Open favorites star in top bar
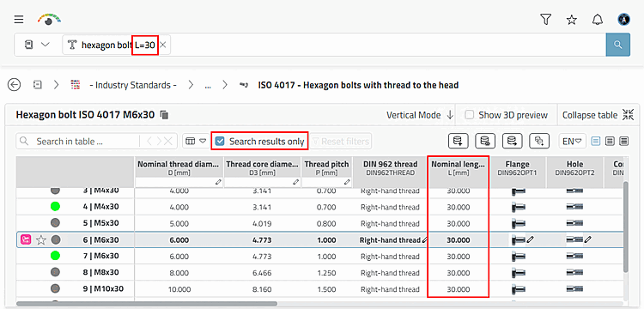644x309 pixels. pos(572,19)
